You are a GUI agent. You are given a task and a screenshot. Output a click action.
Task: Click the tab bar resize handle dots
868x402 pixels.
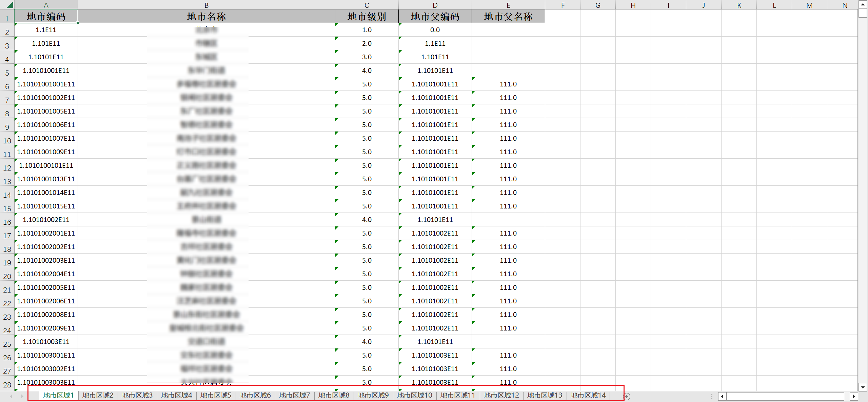click(711, 396)
